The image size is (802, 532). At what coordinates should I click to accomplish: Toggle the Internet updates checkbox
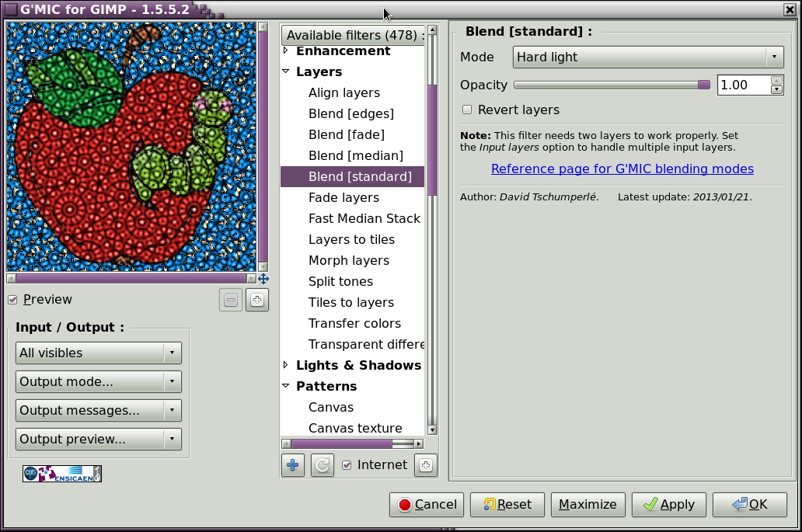tap(347, 465)
